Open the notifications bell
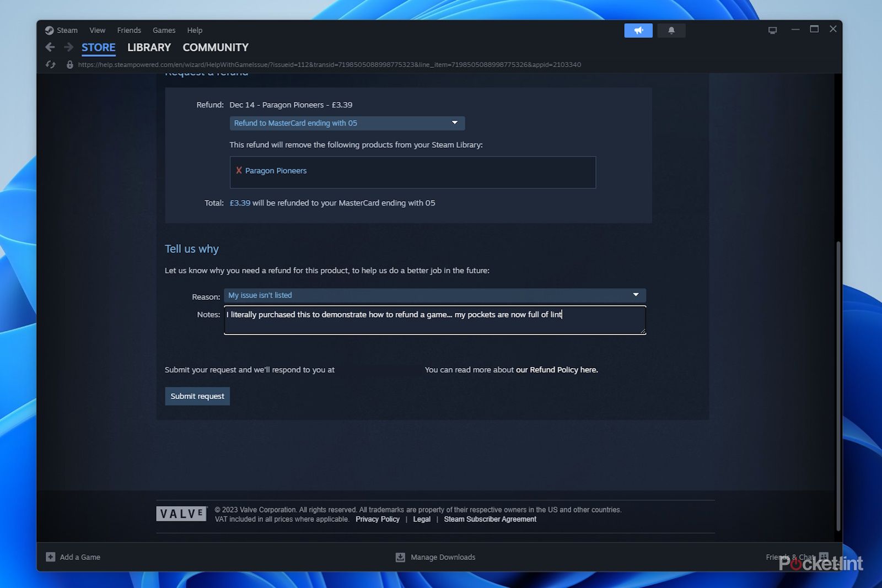This screenshot has width=882, height=588. click(671, 31)
